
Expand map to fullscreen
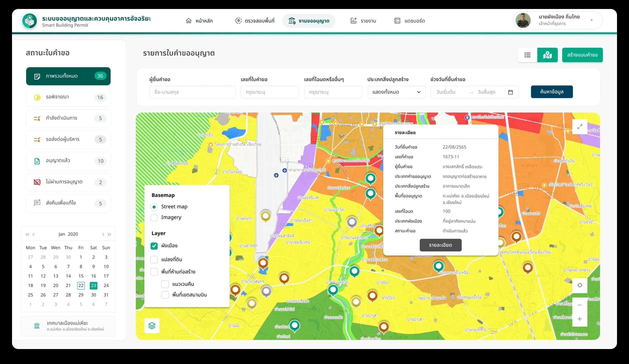pos(580,127)
